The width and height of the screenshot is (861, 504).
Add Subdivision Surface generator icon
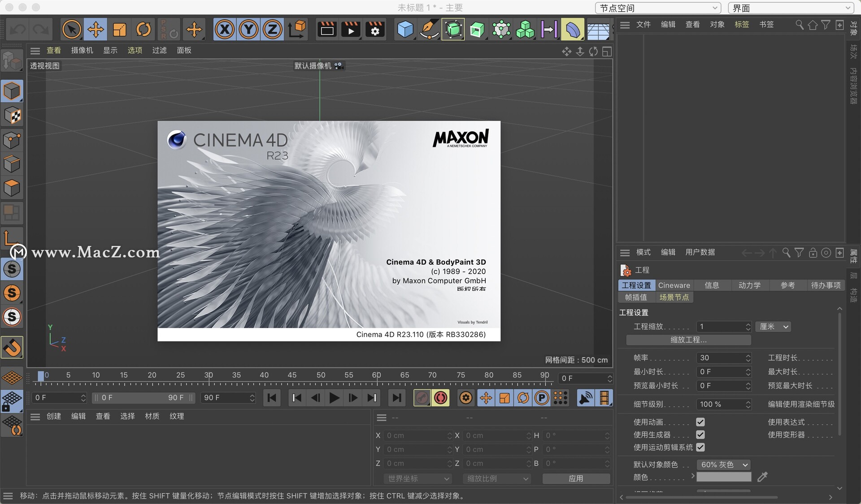[x=453, y=30]
